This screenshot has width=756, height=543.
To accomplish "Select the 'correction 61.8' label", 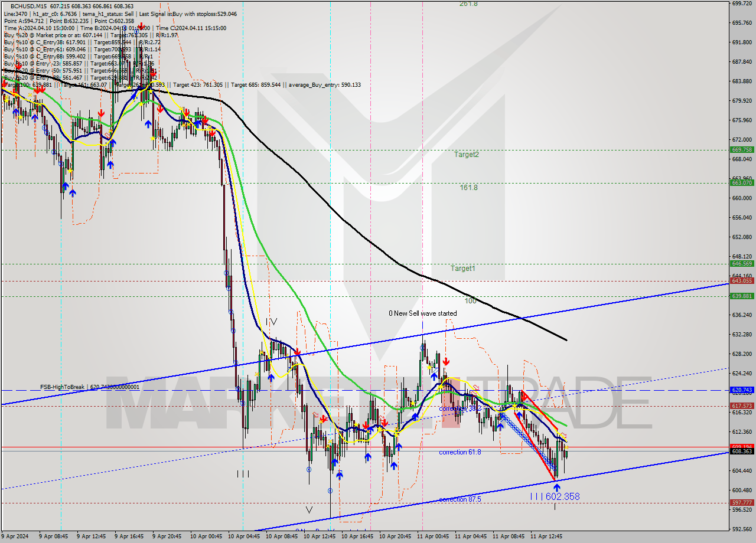I will 460,452.
